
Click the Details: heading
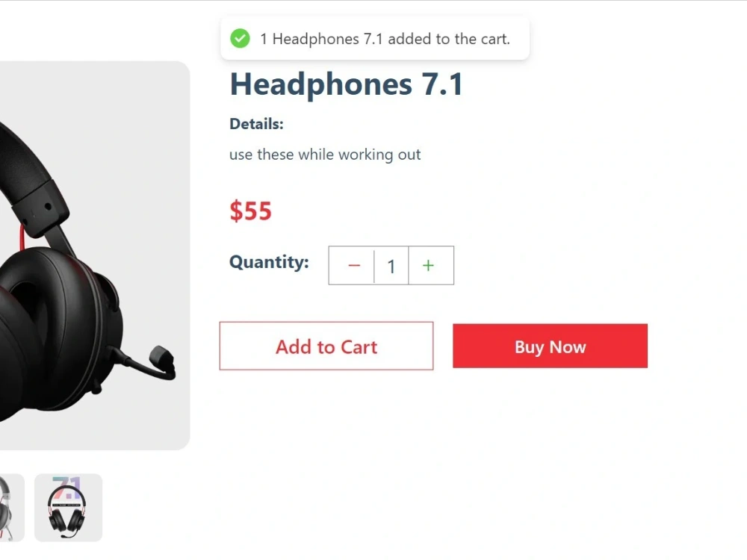(256, 124)
